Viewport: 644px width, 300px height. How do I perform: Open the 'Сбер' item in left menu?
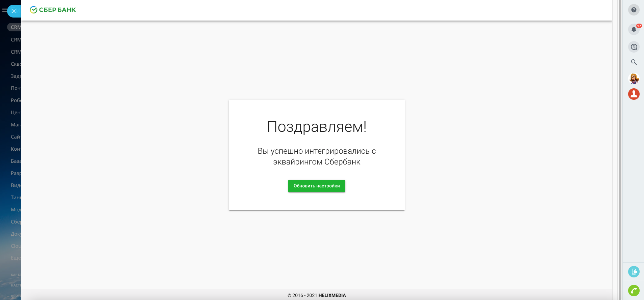[x=16, y=222]
